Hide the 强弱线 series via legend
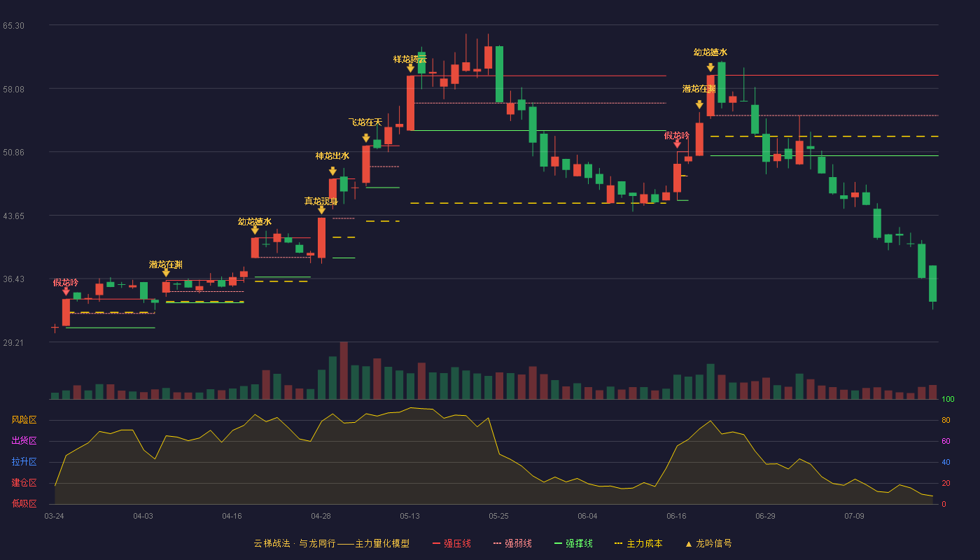 (x=512, y=543)
